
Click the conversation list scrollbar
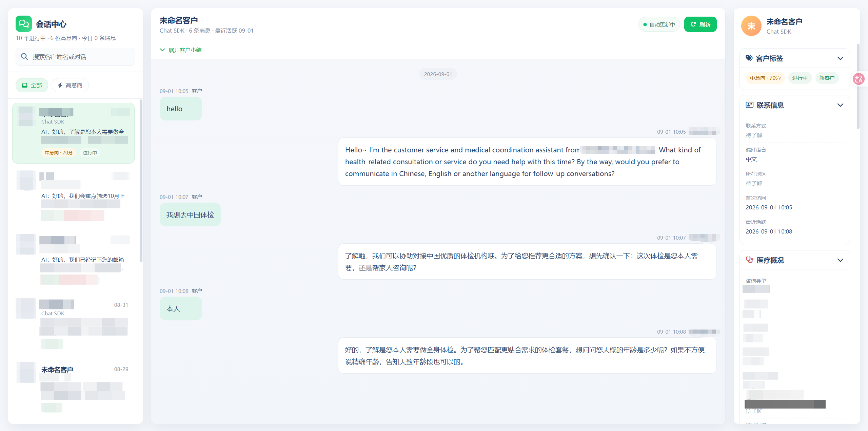[141, 181]
